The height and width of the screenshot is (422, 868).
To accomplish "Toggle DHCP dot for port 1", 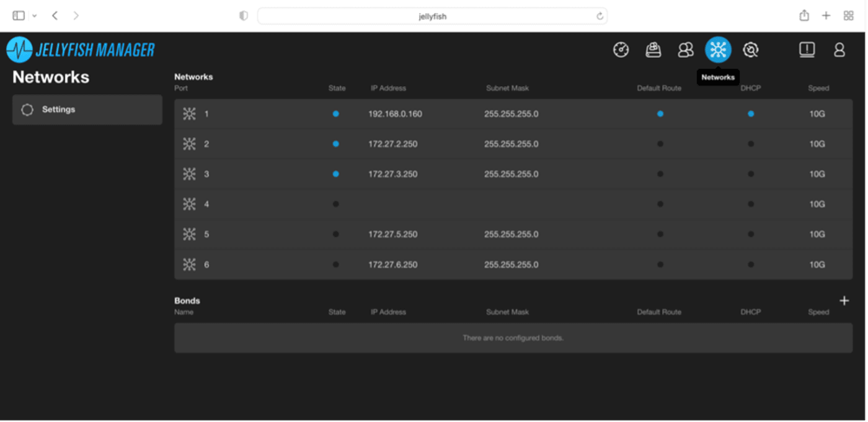I will [x=751, y=114].
